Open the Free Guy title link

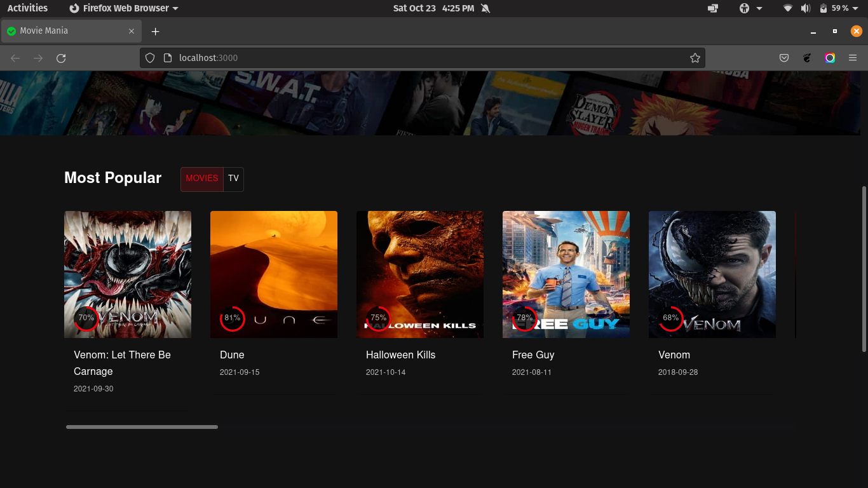pos(533,355)
